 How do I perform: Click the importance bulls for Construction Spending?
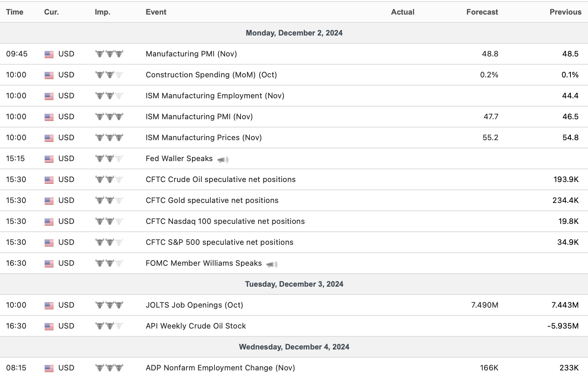point(109,75)
